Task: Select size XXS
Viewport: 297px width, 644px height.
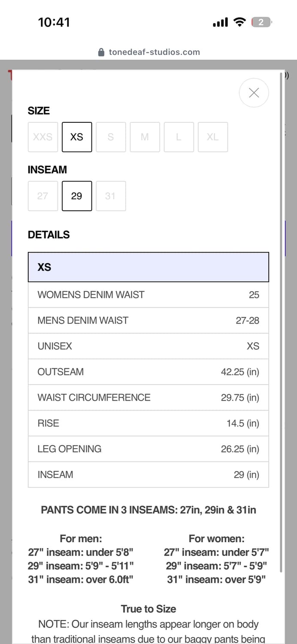Action: (43, 137)
